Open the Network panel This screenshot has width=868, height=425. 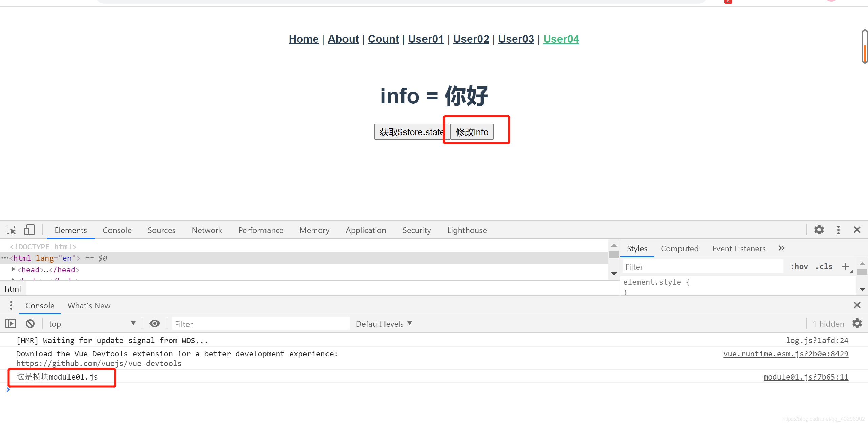206,230
